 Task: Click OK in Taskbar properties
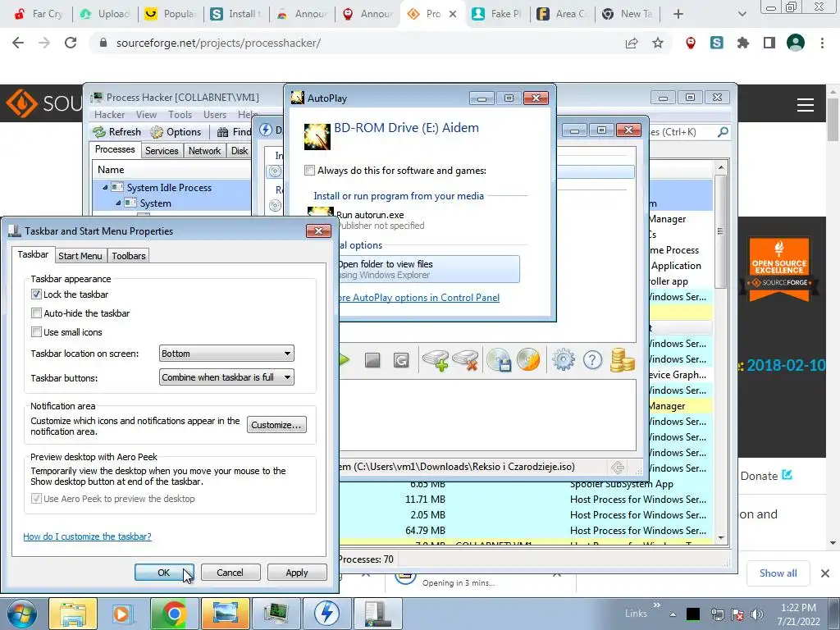[164, 572]
